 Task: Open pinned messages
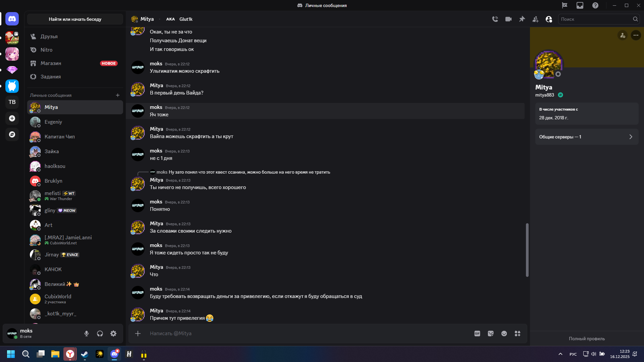522,19
